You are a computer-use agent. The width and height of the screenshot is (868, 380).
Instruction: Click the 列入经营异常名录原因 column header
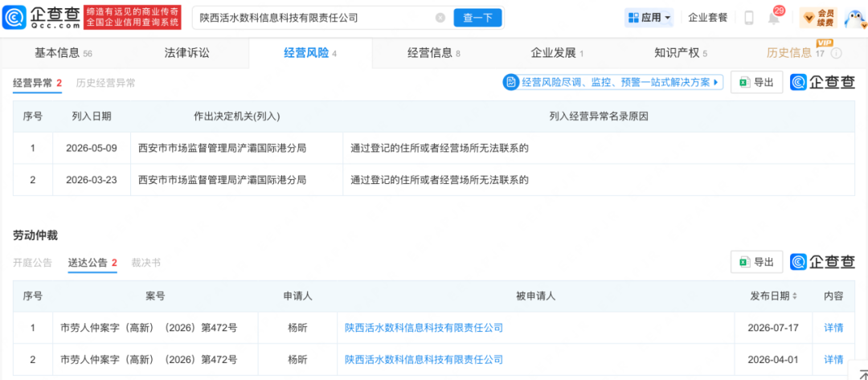599,116
